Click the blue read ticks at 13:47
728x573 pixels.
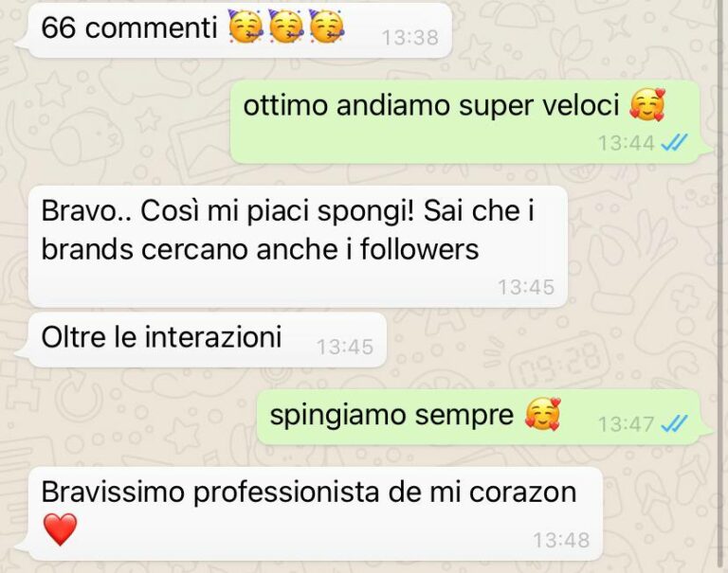(x=674, y=424)
